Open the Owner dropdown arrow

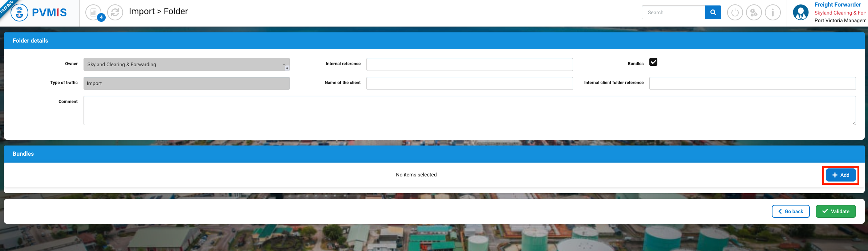[284, 64]
